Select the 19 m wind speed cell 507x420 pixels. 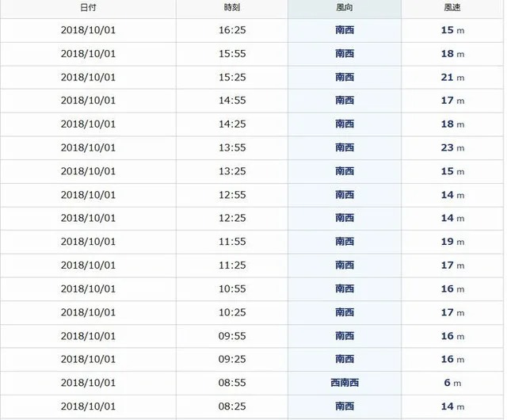coord(452,242)
